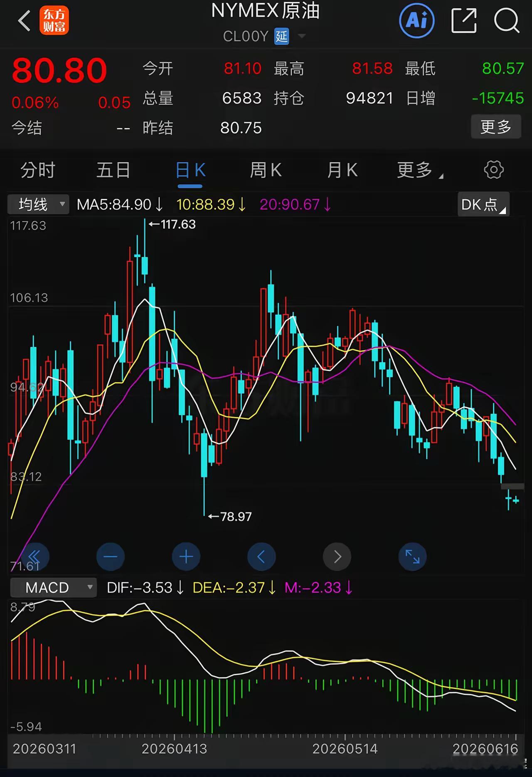Move chart left with blue chevron button

pyautogui.click(x=261, y=557)
